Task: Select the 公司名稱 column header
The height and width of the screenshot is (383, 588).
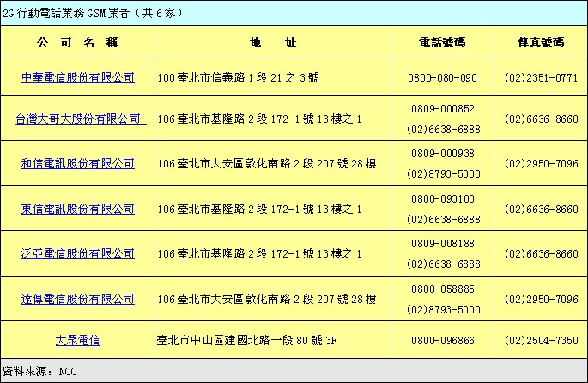Action: click(x=77, y=42)
